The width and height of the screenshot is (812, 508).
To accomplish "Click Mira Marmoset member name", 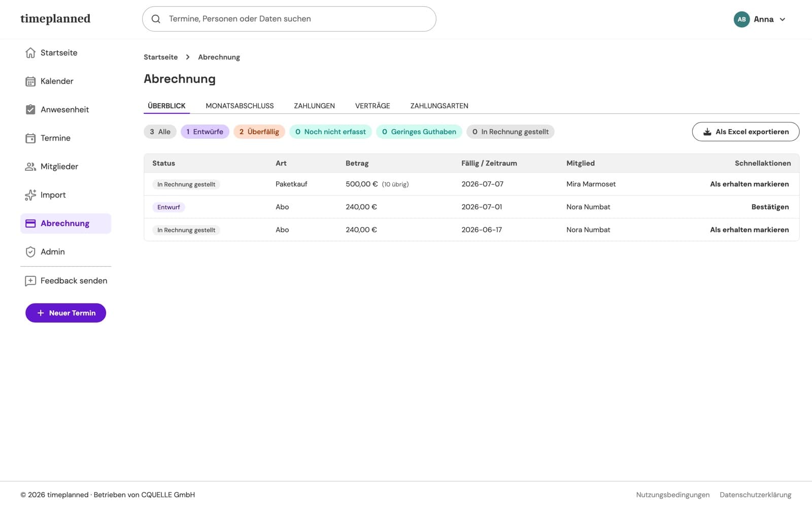I will coord(591,184).
